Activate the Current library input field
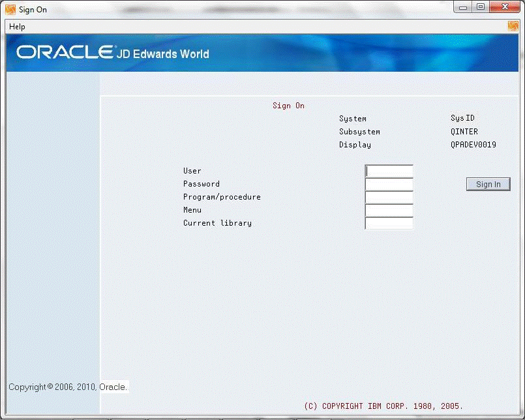The width and height of the screenshot is (525, 420). (389, 224)
